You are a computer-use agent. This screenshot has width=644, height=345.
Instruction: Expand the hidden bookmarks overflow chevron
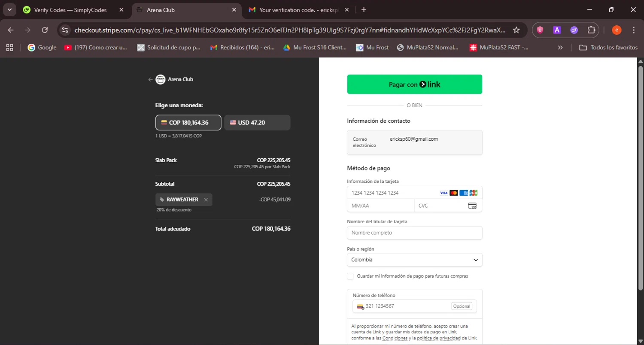click(560, 48)
